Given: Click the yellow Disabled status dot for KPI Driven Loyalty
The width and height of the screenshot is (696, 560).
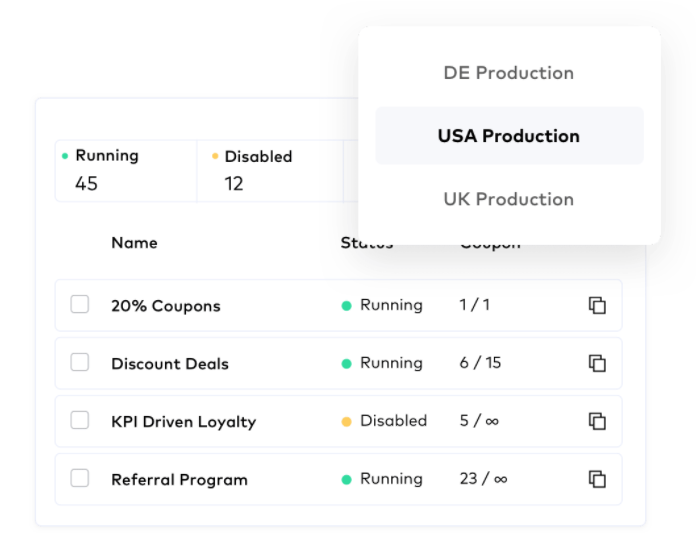Looking at the screenshot, I should (347, 422).
